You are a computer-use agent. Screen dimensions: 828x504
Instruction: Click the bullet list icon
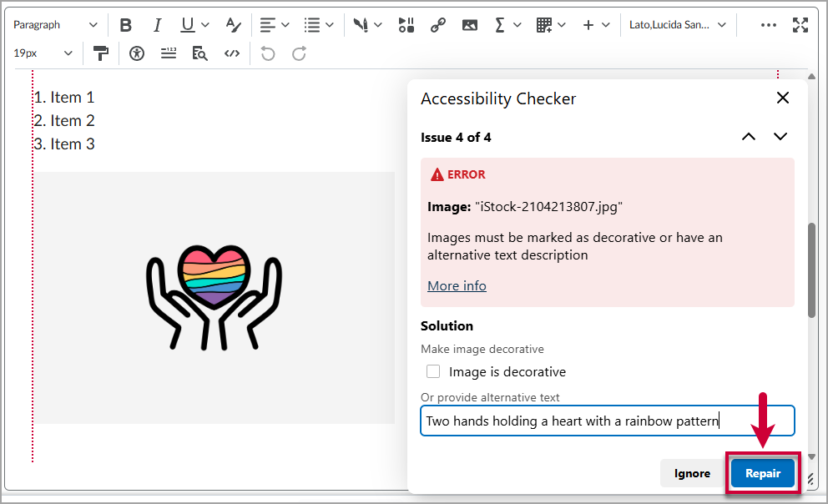point(312,25)
